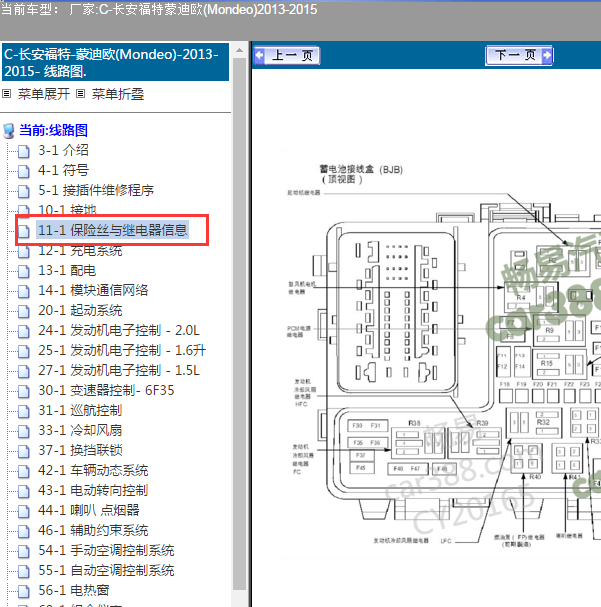Select the 当前:线路图 root node

[x=53, y=130]
